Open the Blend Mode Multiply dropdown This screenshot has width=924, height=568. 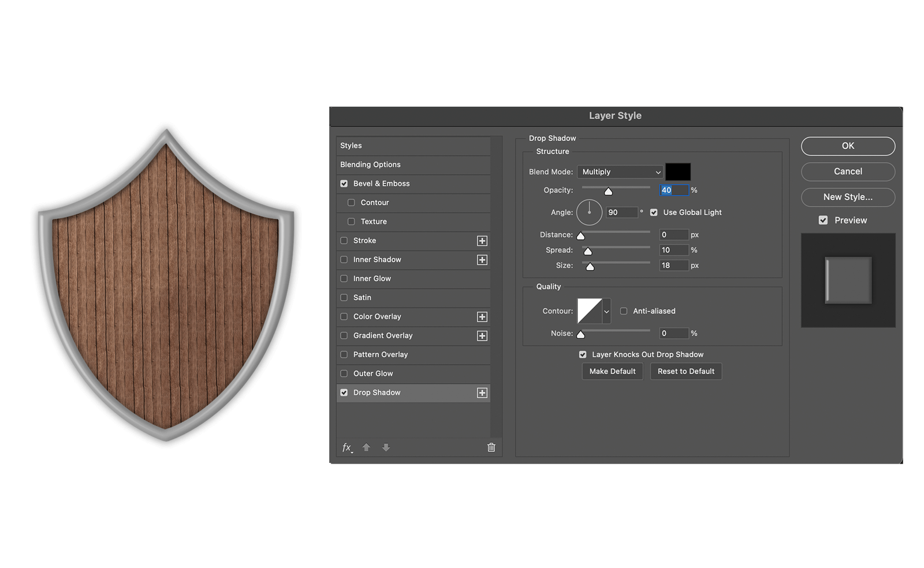click(x=620, y=172)
